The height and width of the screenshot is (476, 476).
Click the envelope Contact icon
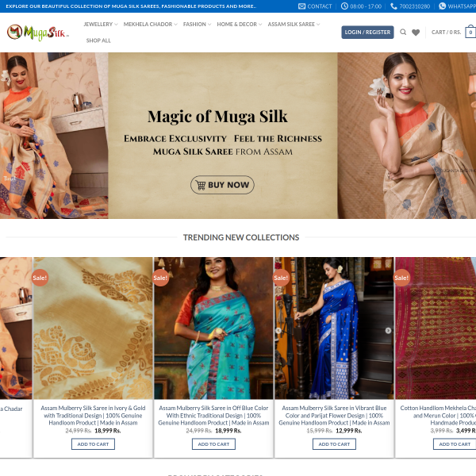[301, 6]
